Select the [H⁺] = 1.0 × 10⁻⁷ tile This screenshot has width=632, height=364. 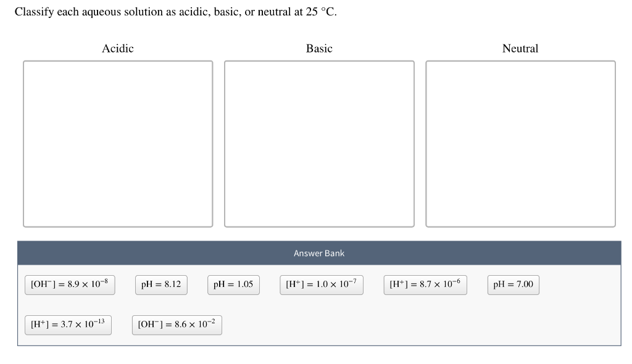tap(321, 284)
